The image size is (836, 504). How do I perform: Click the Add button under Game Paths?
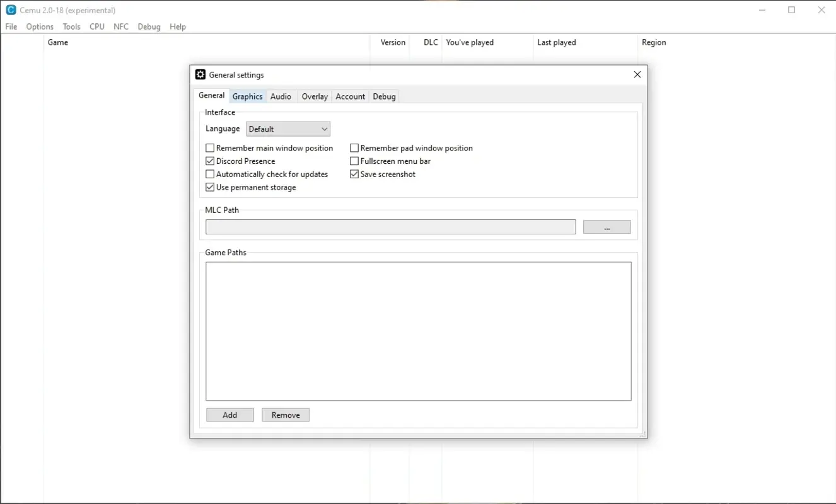(229, 415)
